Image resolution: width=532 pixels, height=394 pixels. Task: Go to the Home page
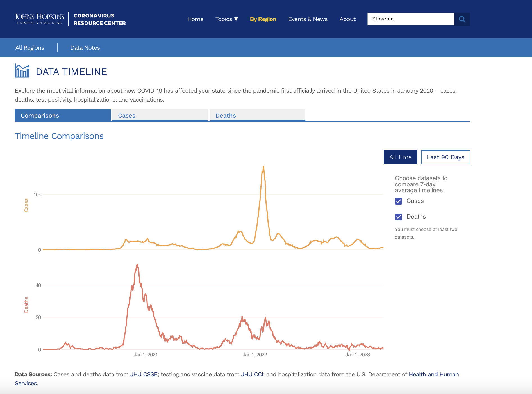(x=195, y=19)
